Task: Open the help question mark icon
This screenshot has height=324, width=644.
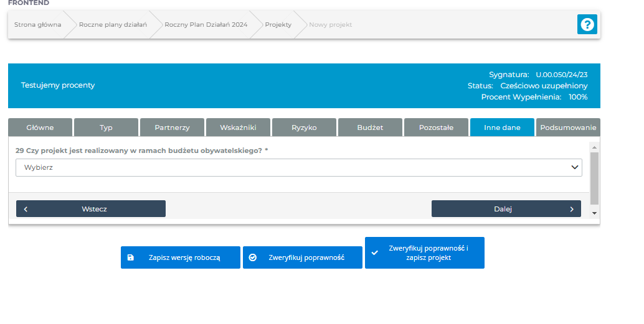Action: pos(587,24)
